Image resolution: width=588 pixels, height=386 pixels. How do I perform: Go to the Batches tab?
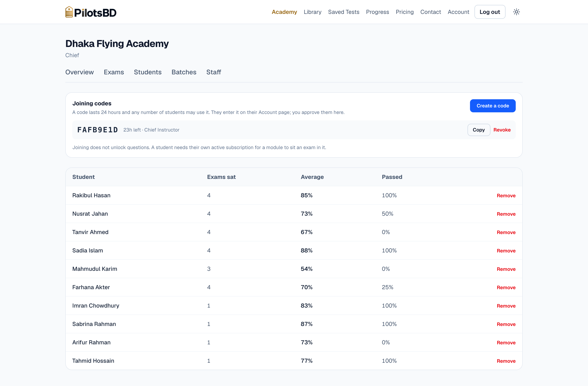pos(184,72)
